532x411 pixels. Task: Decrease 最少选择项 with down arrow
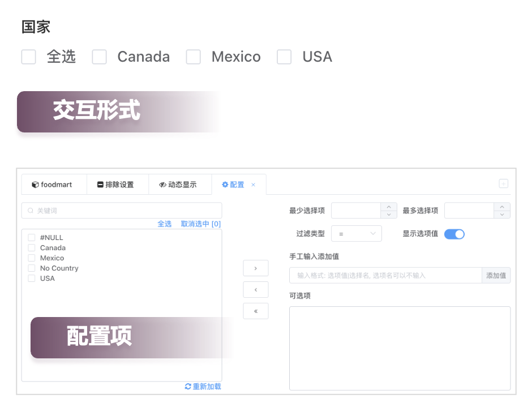(x=389, y=215)
